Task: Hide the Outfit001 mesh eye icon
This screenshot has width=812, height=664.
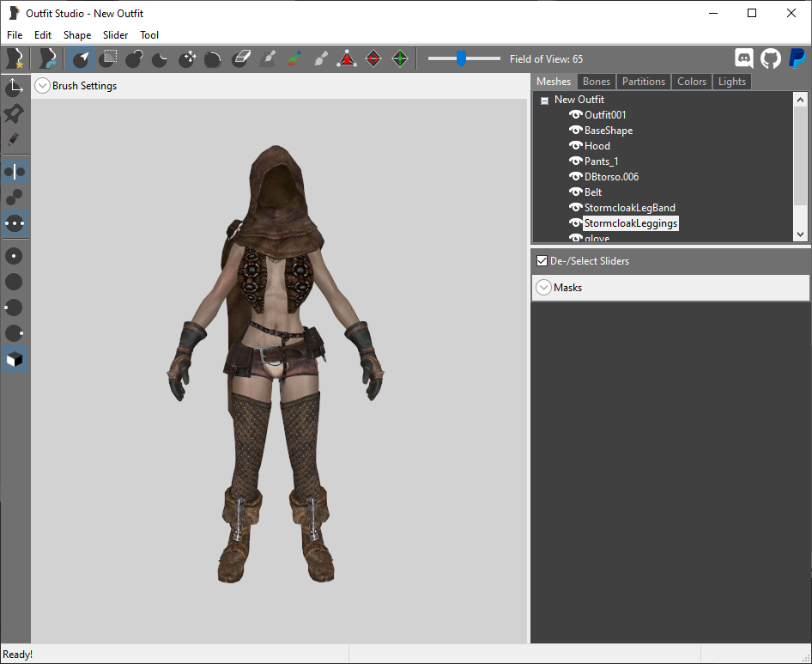Action: 575,114
